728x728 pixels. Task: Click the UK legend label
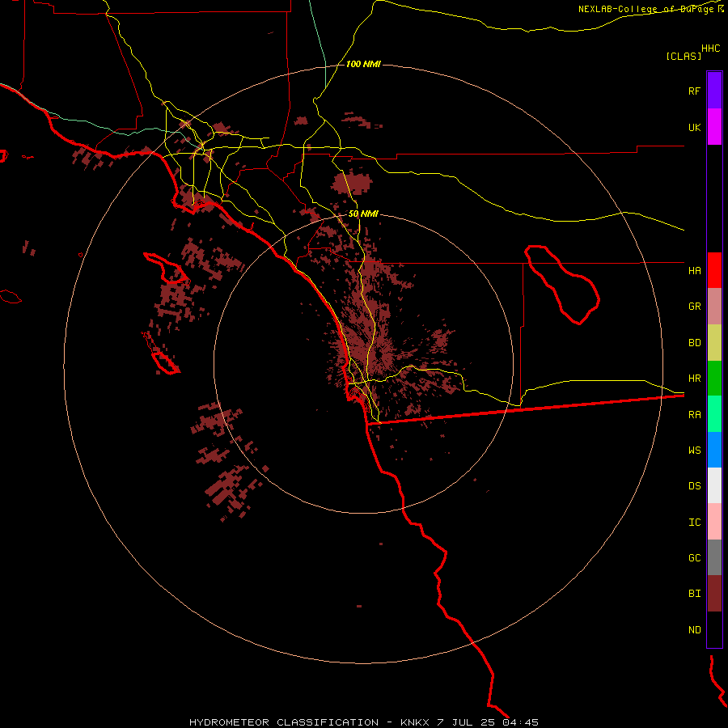click(694, 127)
